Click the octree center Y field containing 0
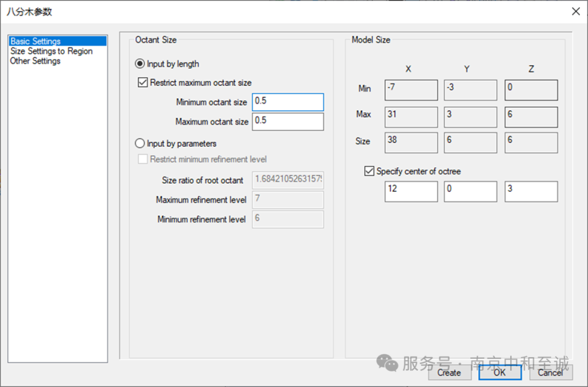Screen dimensions: 588x387 [x=470, y=191]
